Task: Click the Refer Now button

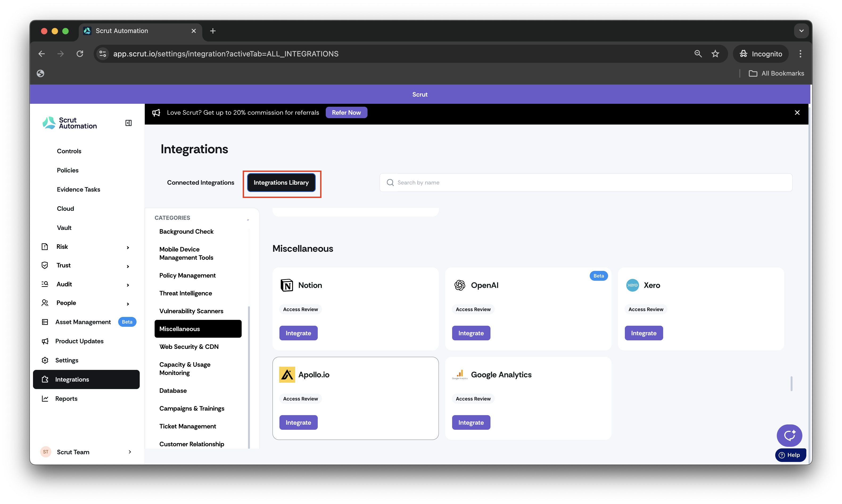Action: [346, 112]
